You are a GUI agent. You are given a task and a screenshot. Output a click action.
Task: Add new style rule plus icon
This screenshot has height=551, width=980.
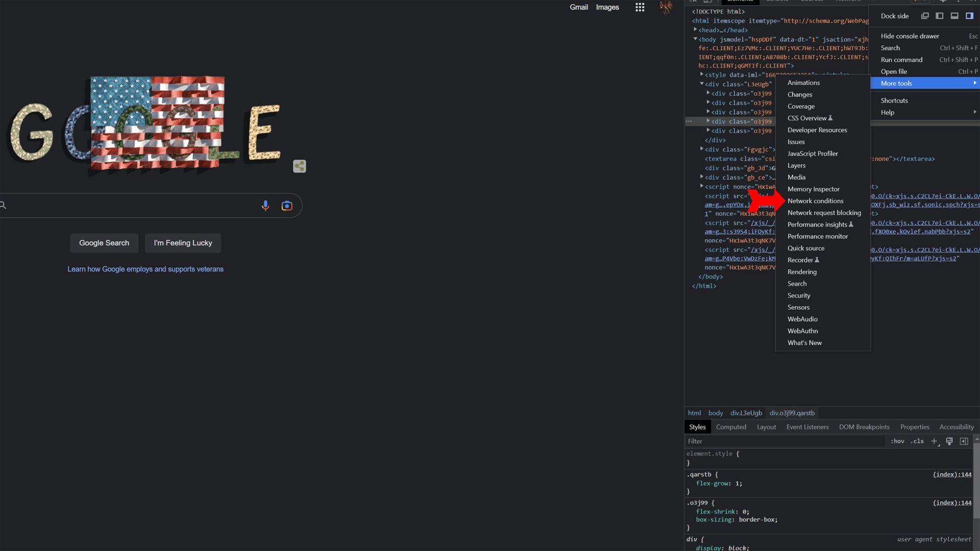point(934,441)
